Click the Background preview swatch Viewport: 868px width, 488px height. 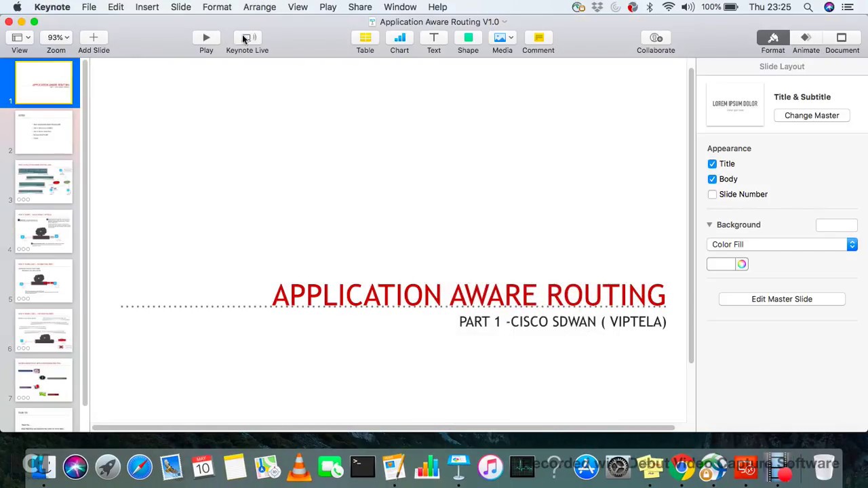pyautogui.click(x=837, y=225)
